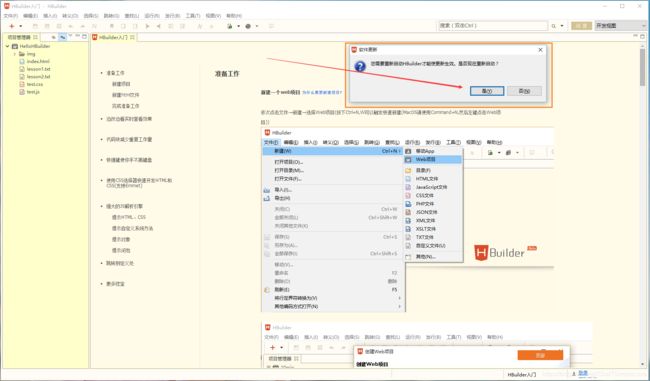Open the 视图(V) menu

point(213,16)
